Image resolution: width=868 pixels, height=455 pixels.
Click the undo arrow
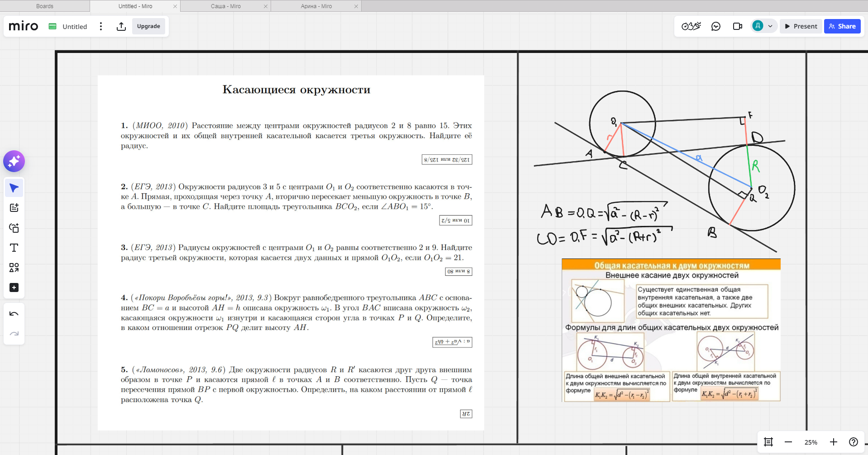click(14, 314)
